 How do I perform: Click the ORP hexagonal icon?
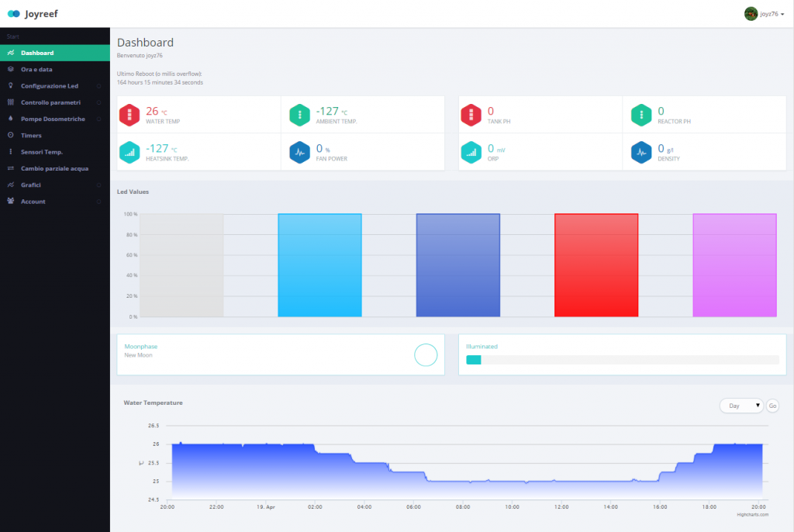[x=471, y=152]
